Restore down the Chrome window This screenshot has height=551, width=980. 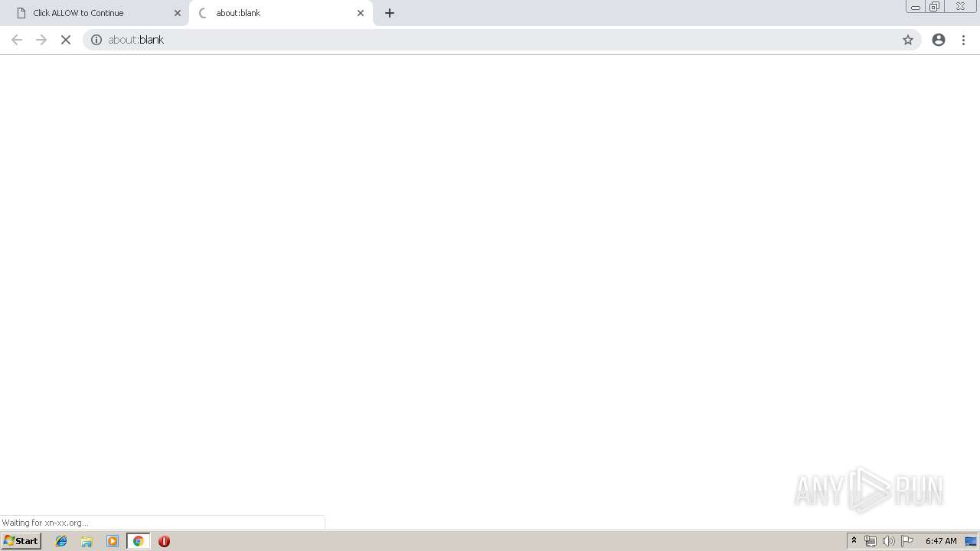click(935, 7)
